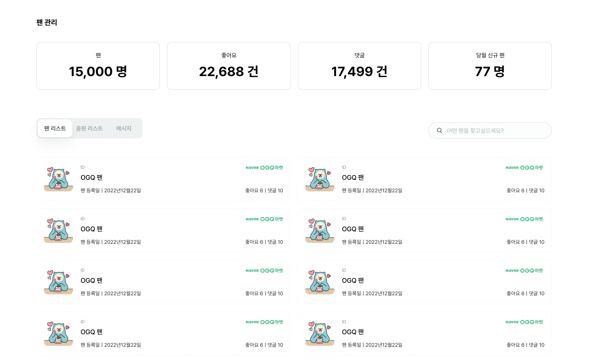Select the bear avatar in the third left-column fan card
Image resolution: width=589 pixels, height=364 pixels.
click(x=59, y=282)
